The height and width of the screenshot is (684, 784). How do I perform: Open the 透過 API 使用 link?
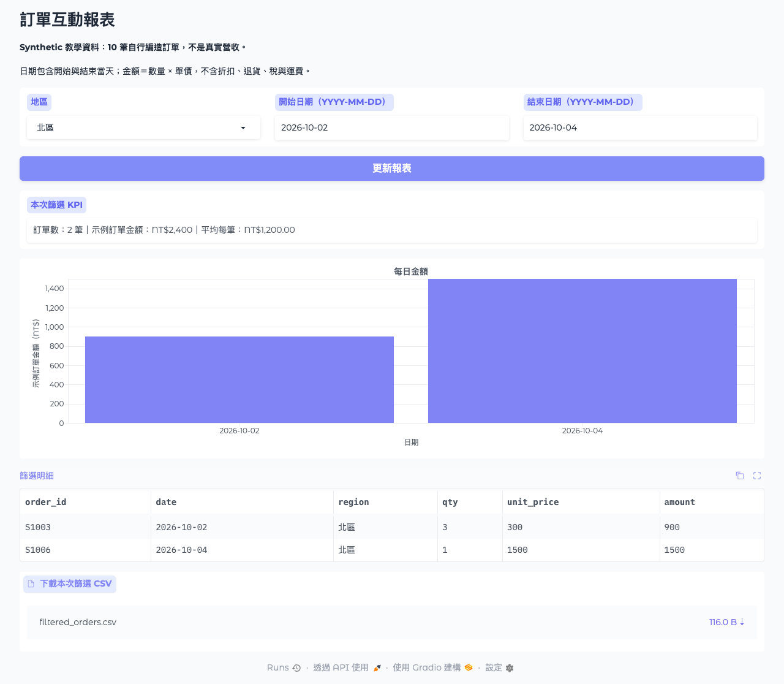coord(347,667)
